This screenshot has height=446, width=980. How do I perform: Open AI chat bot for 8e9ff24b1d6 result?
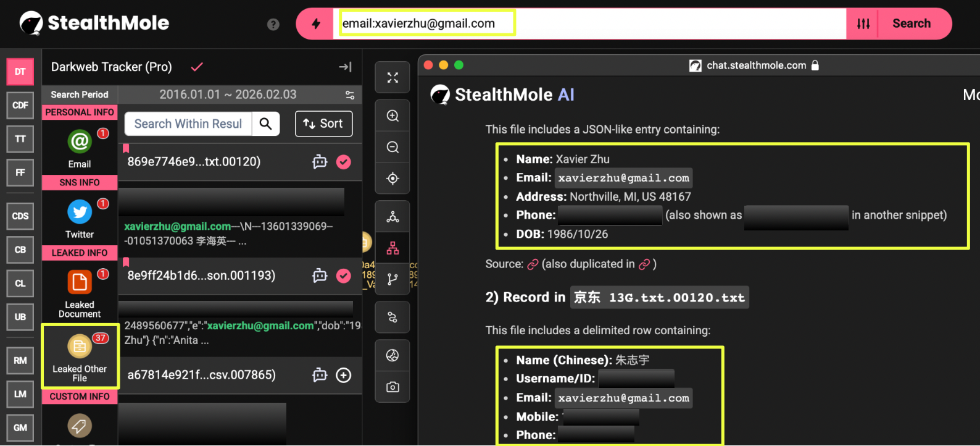coord(320,276)
